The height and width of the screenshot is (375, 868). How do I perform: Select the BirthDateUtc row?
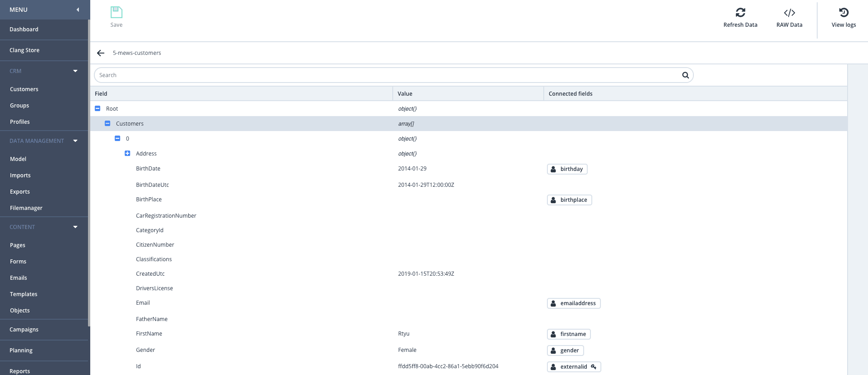pyautogui.click(x=468, y=185)
